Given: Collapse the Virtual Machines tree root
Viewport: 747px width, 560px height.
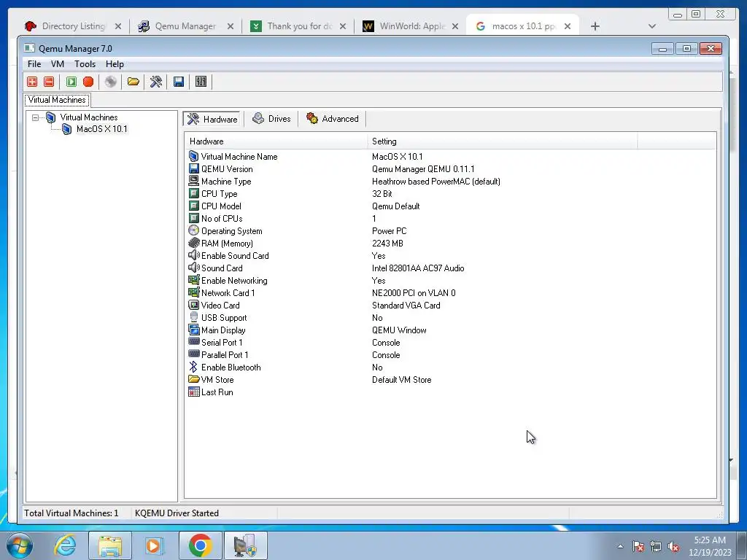Looking at the screenshot, I should tap(35, 117).
